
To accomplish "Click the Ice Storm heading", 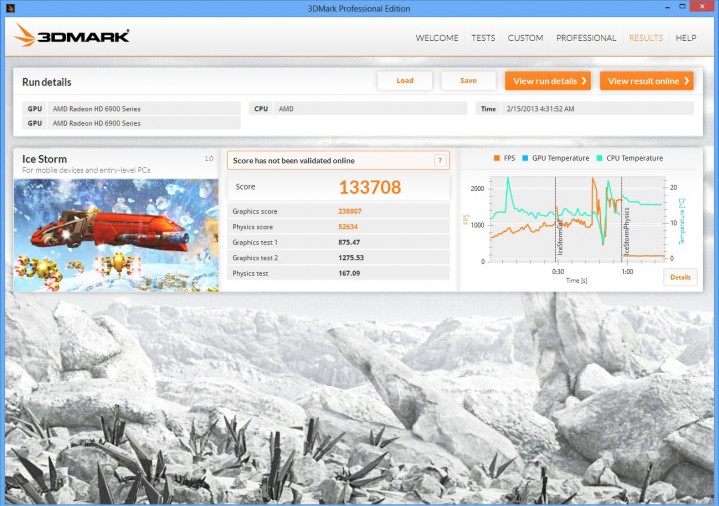I will (44, 159).
